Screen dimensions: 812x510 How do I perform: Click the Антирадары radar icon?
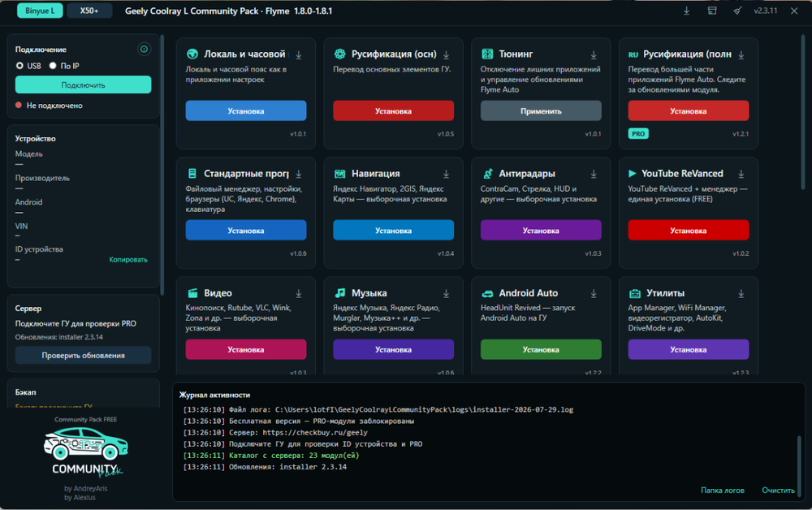pos(487,174)
